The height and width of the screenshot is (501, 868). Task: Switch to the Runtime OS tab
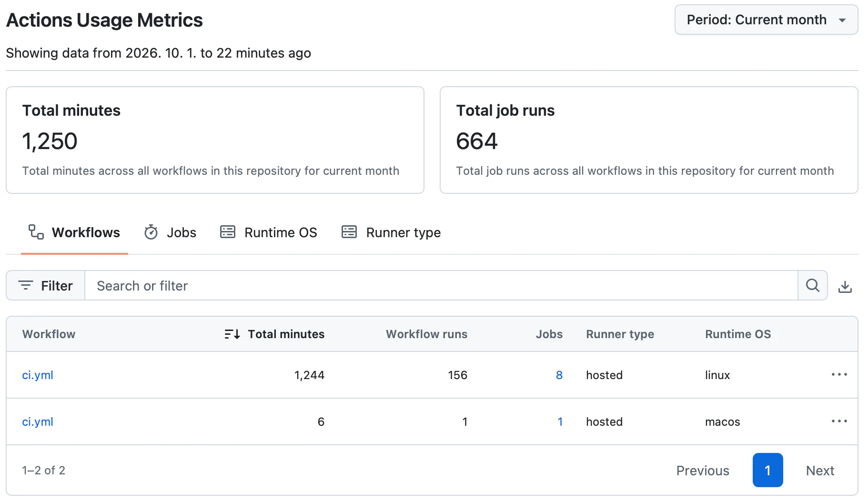[x=269, y=232]
